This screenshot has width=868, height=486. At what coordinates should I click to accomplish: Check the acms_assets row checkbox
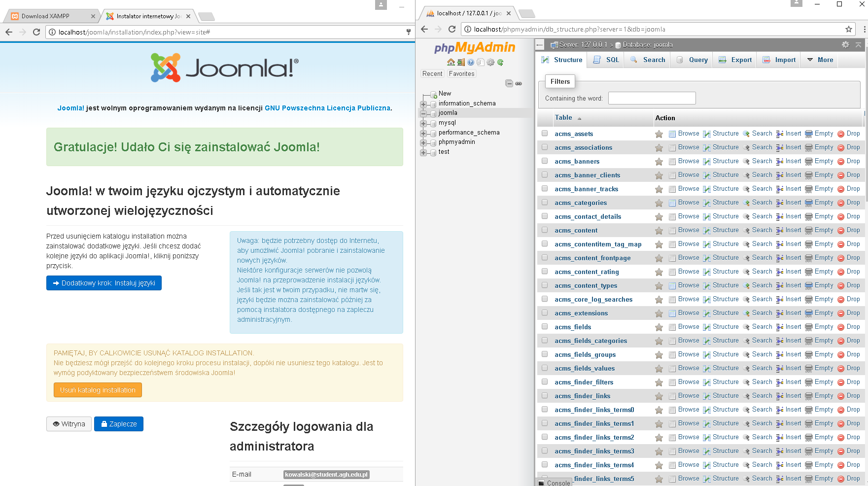point(545,133)
